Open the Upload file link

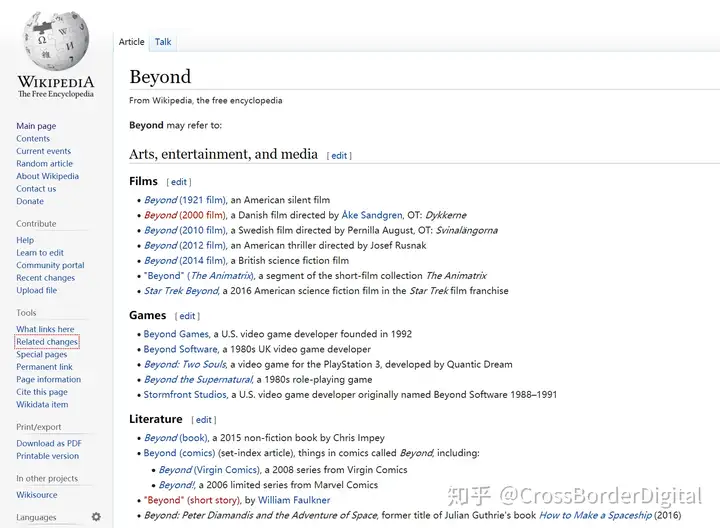pyautogui.click(x=37, y=290)
